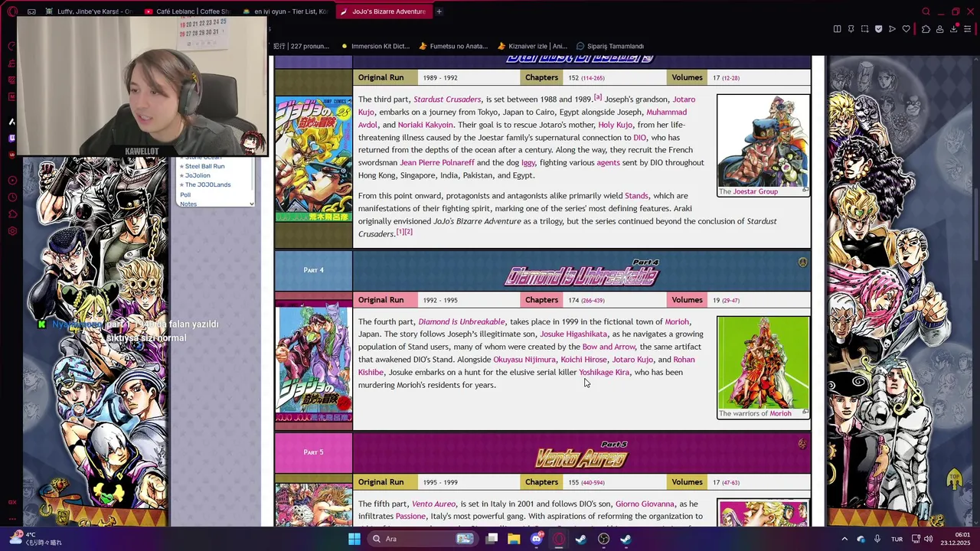Open Yoshikage Kira link

604,372
